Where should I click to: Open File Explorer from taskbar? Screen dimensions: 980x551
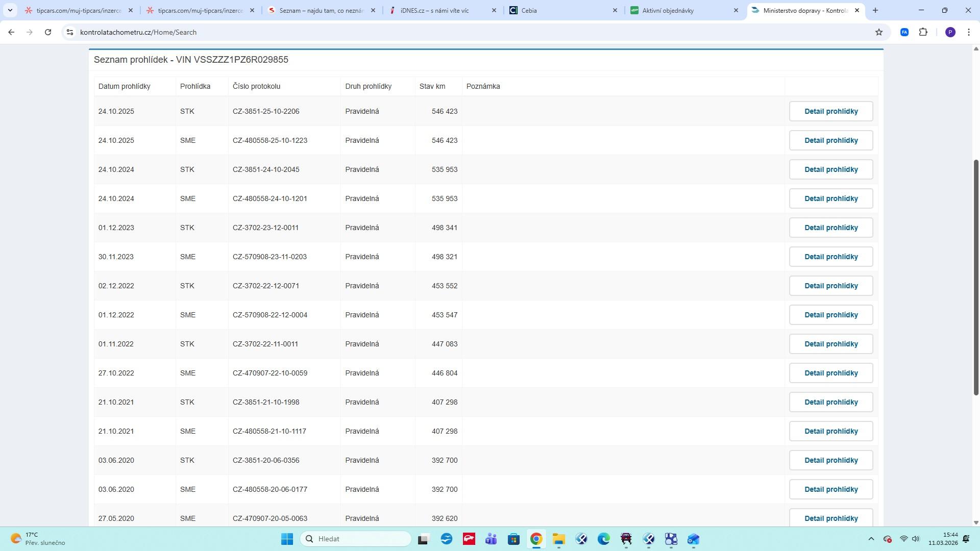click(558, 539)
